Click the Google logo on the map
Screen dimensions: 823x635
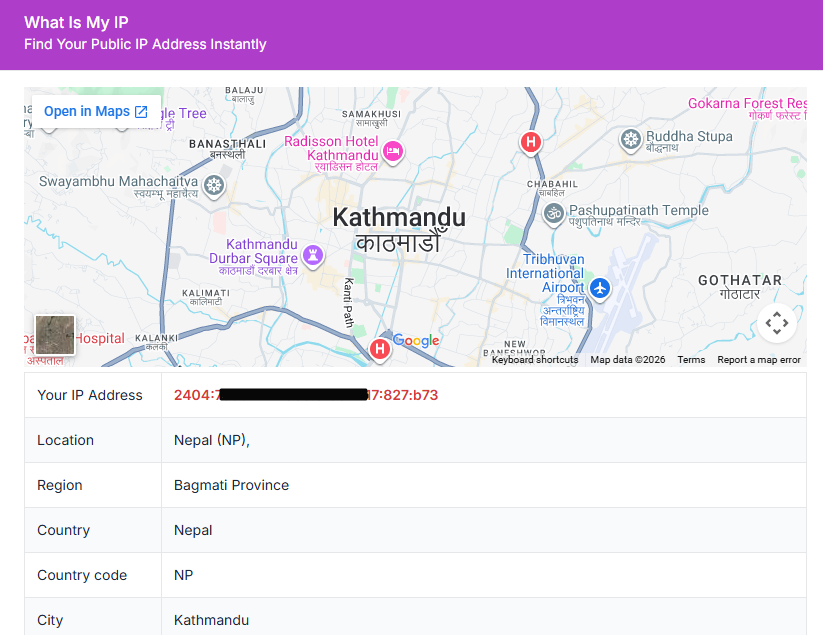[x=416, y=341]
